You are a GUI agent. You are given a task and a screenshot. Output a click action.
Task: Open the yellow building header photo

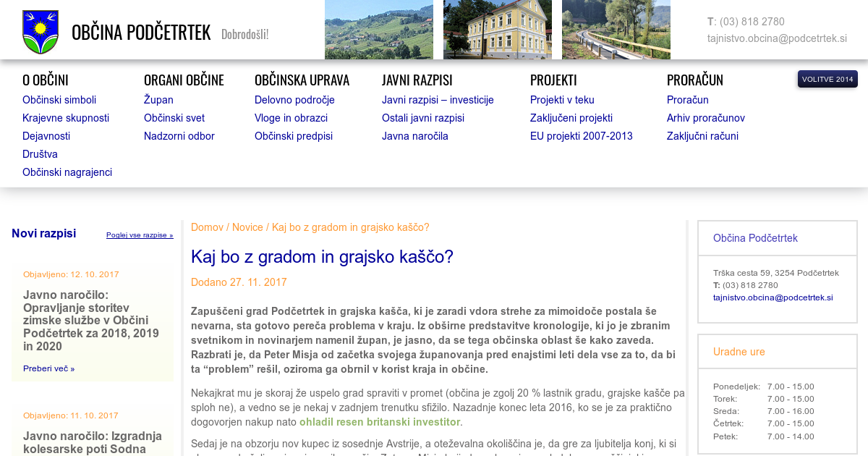497,30
